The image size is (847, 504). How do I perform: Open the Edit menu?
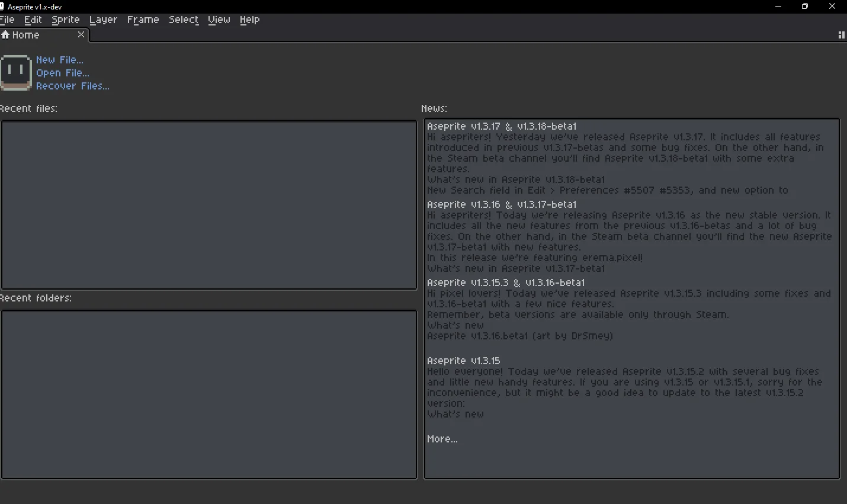[x=33, y=20]
